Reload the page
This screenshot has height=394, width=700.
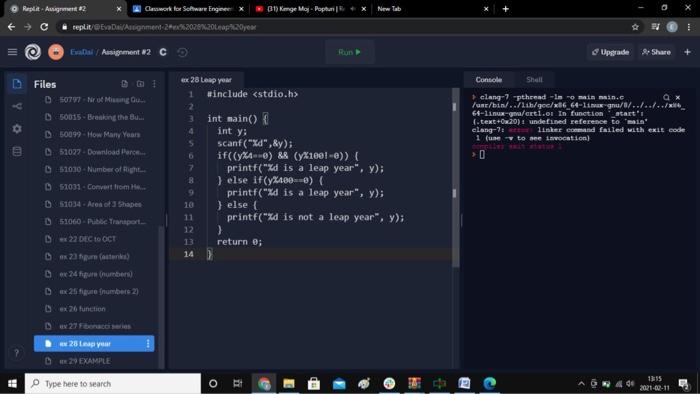44,27
